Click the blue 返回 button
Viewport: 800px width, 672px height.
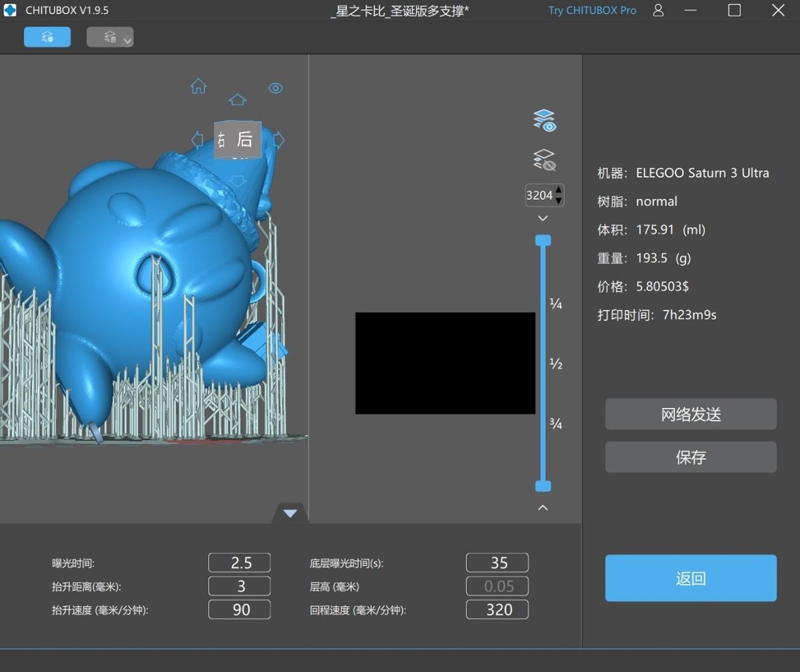coord(691,578)
